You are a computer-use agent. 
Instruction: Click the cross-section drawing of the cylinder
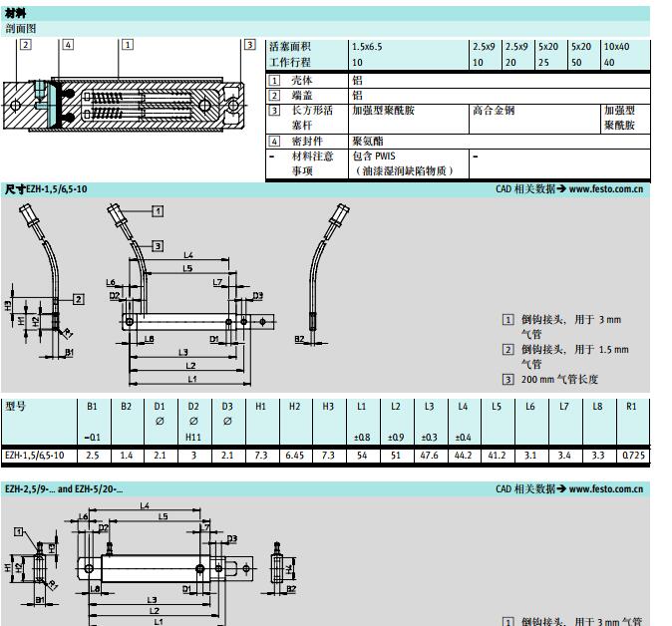coord(125,103)
